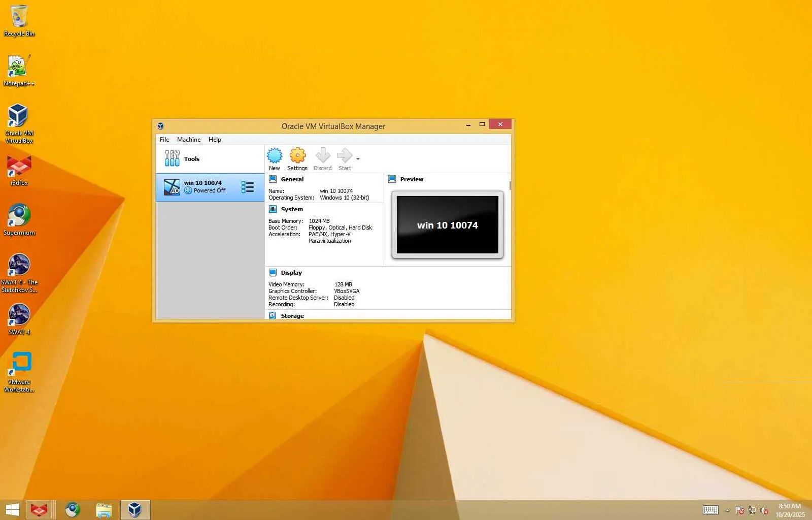Click the win 10 10074 preview thumbnail
The image size is (812, 520).
click(448, 224)
